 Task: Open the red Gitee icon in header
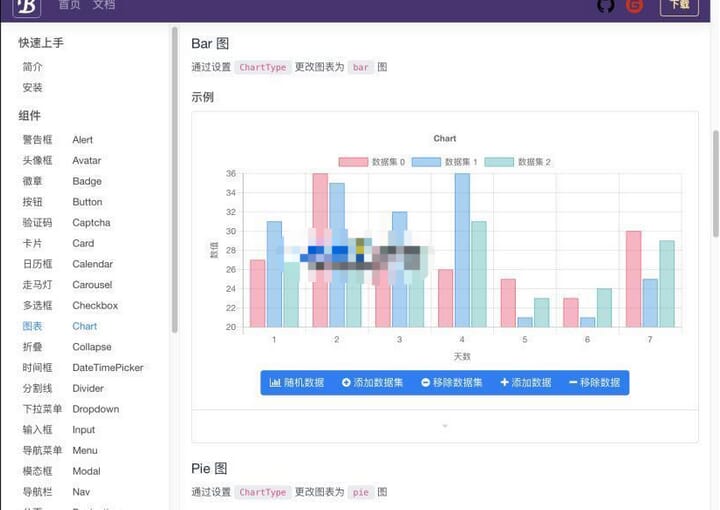pos(635,6)
